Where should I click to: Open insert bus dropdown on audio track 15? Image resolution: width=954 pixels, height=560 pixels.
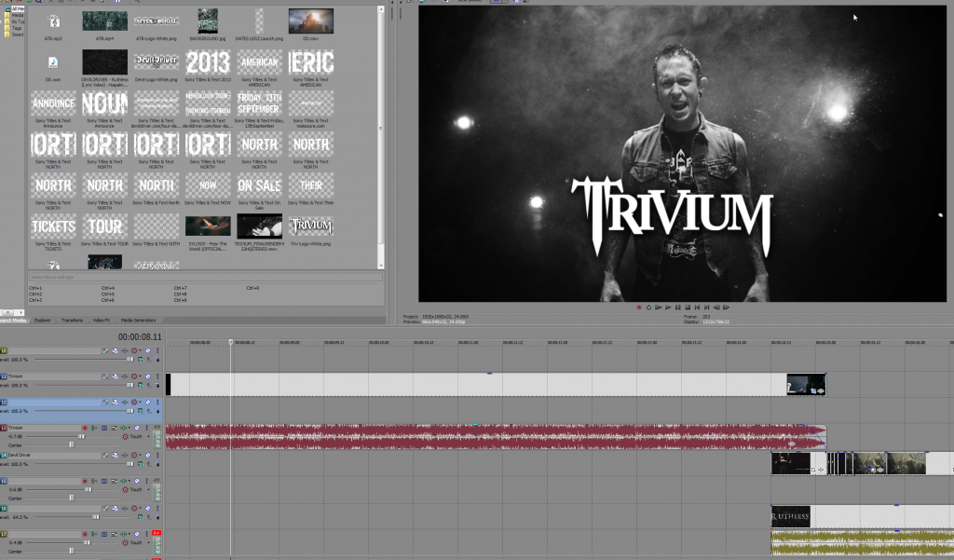tap(129, 481)
